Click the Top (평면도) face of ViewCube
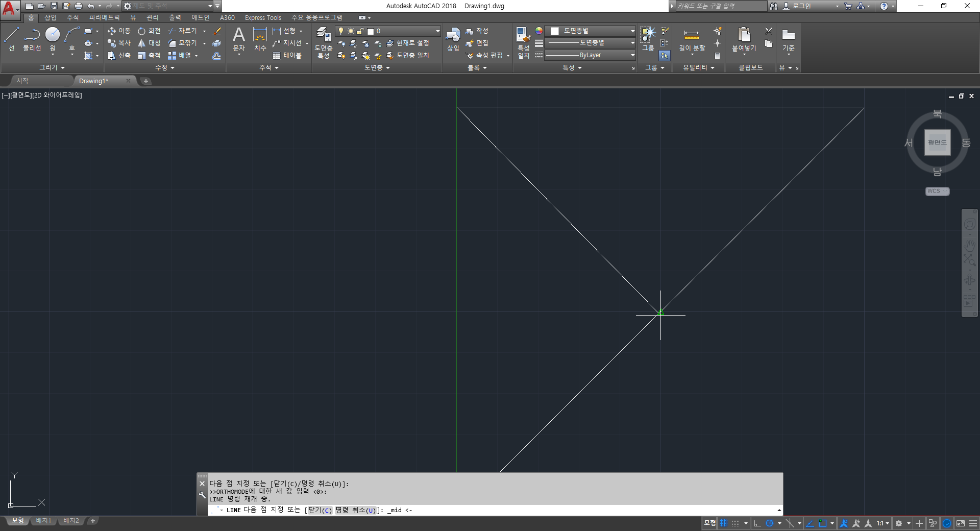Image resolution: width=980 pixels, height=531 pixels. click(x=937, y=142)
